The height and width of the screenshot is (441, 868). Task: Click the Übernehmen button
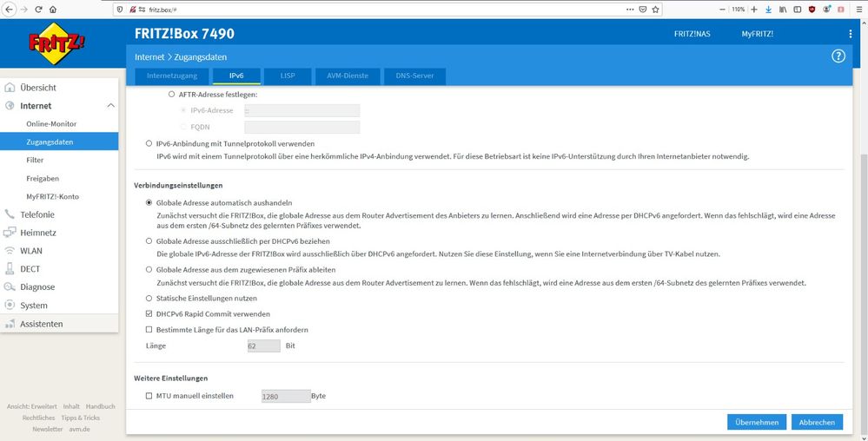757,422
